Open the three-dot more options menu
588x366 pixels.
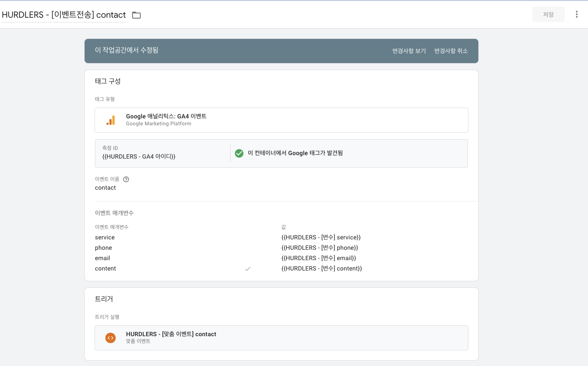click(576, 14)
